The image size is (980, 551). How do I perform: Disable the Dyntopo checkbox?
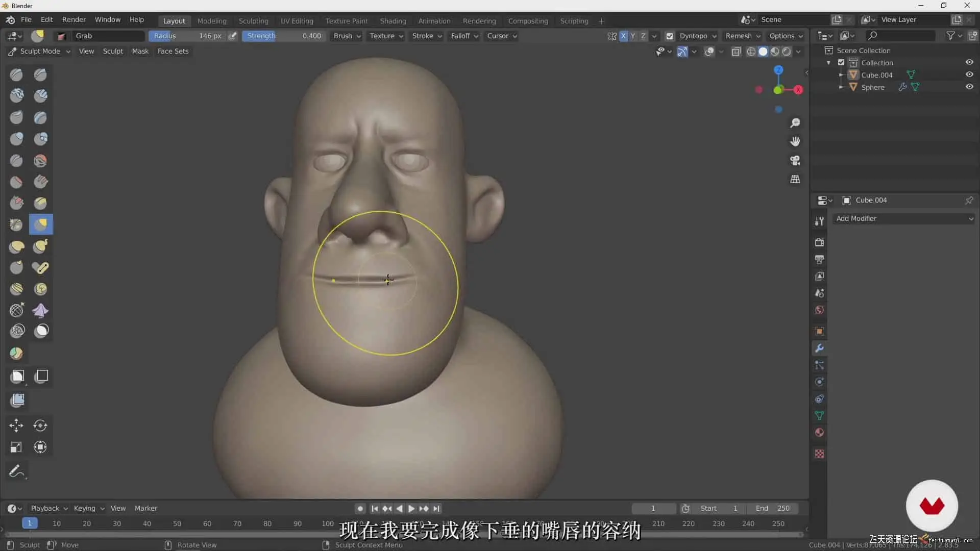[x=670, y=36]
